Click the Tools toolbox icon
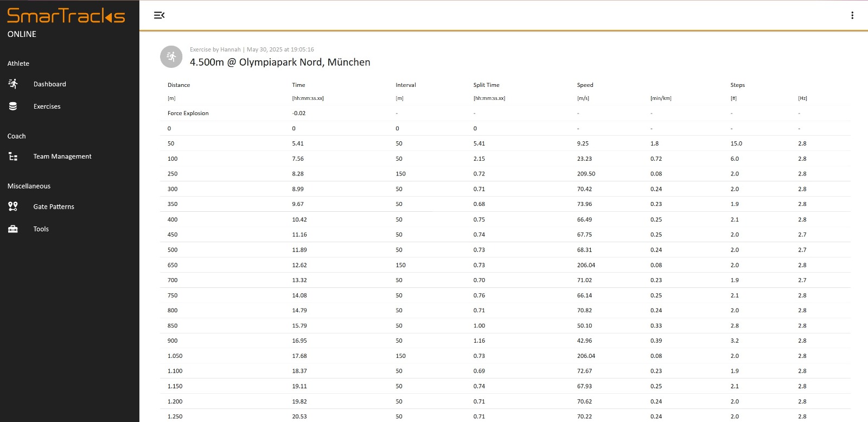Viewport: 868px width, 422px height. (13, 229)
